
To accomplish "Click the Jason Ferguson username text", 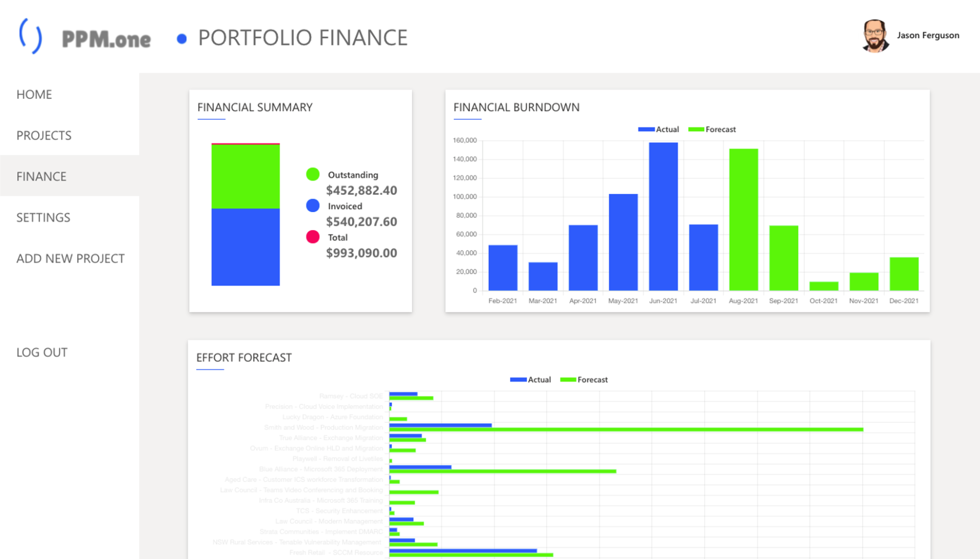I will coord(927,36).
